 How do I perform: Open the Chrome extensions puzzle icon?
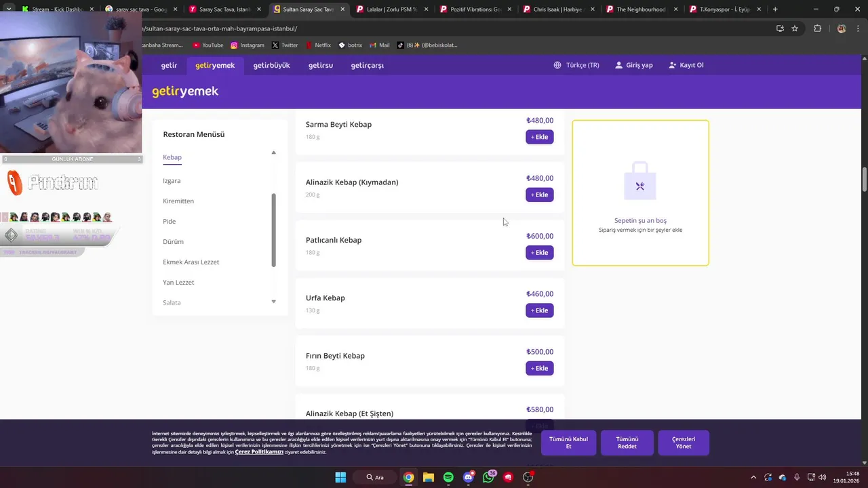tap(817, 28)
